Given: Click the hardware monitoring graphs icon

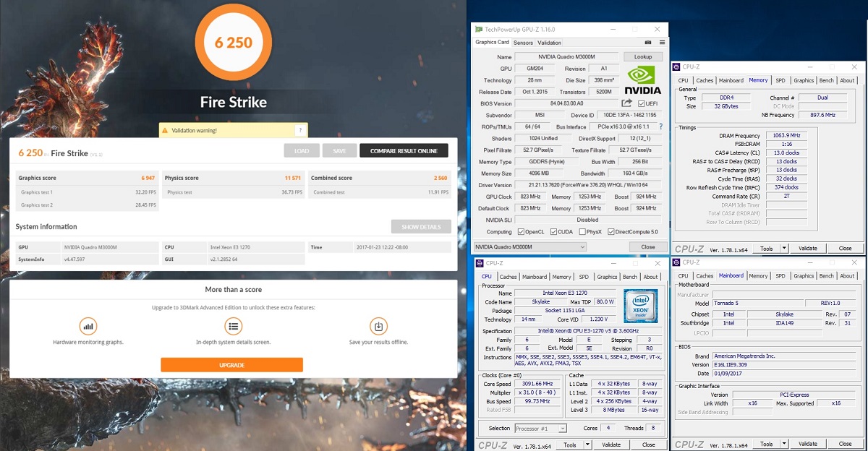Looking at the screenshot, I should [88, 326].
